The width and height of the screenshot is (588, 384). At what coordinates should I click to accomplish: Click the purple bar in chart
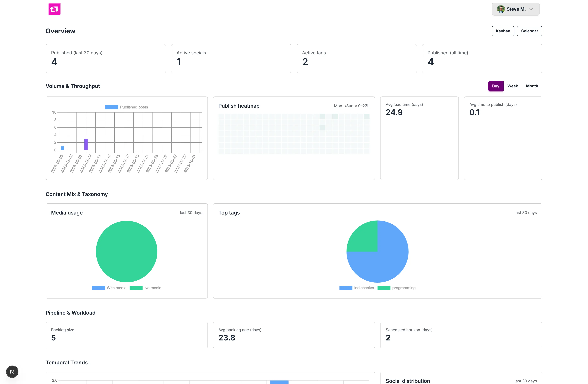pyautogui.click(x=86, y=144)
